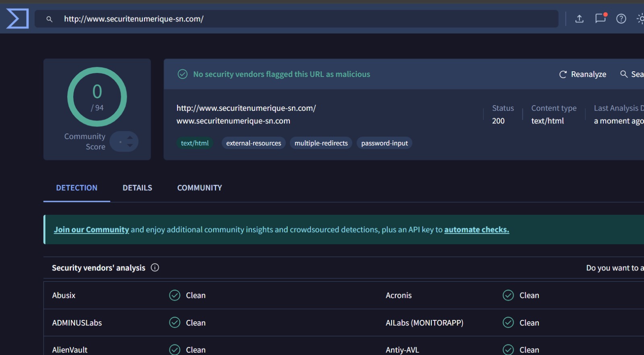Open the upload file icon
This screenshot has height=355, width=644.
click(579, 19)
